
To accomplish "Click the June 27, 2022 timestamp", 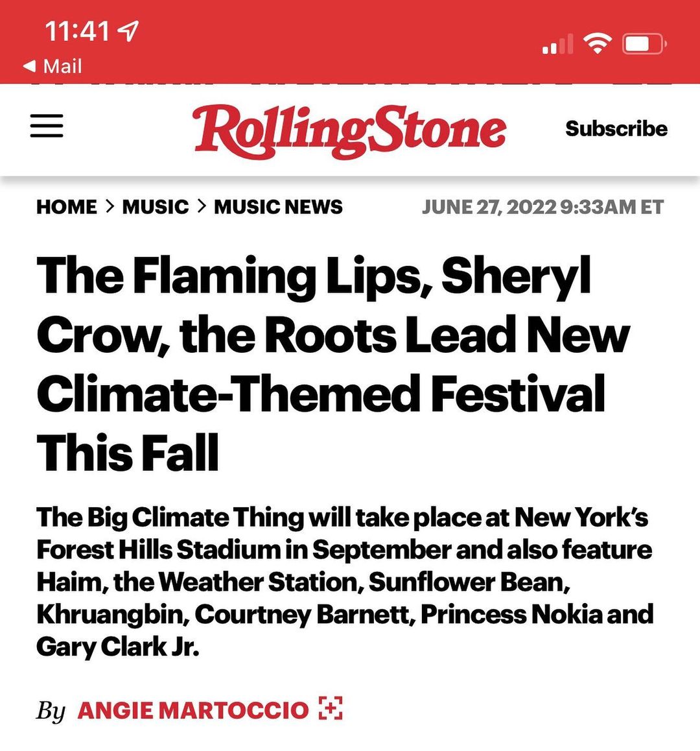I will click(542, 207).
